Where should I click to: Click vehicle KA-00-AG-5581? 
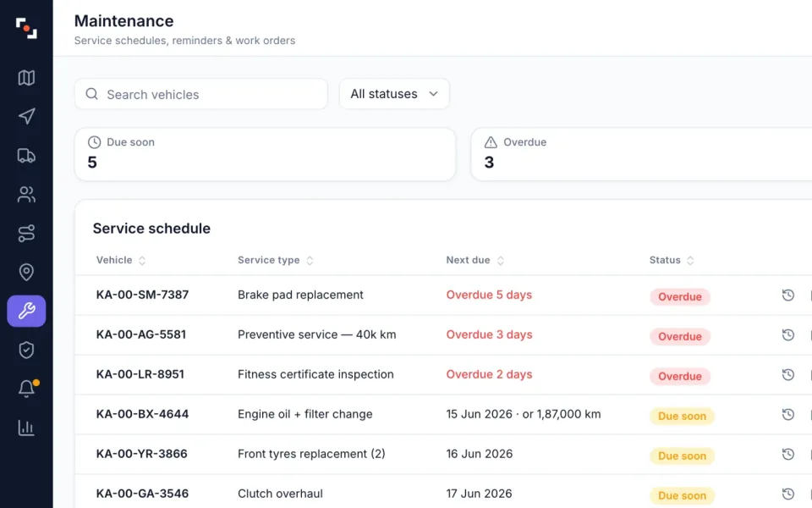[x=141, y=334]
